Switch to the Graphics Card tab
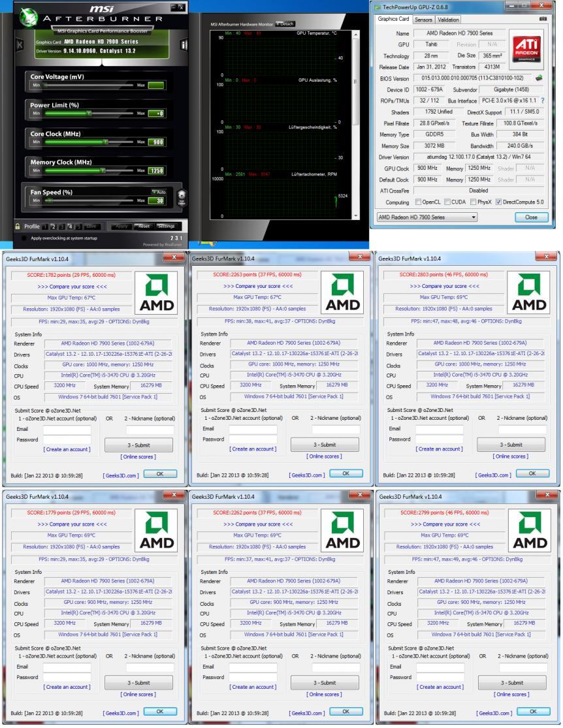This screenshot has height=728, width=563. [393, 19]
